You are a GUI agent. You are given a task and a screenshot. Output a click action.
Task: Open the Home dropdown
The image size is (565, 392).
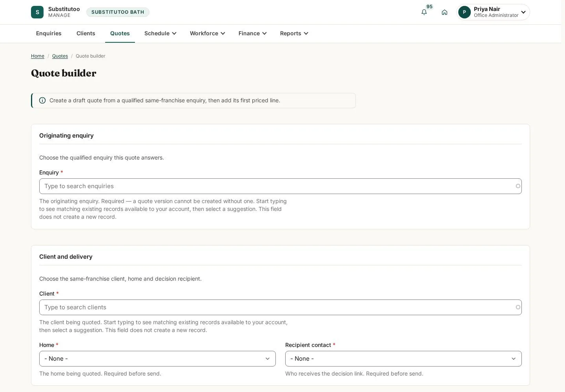[157, 359]
